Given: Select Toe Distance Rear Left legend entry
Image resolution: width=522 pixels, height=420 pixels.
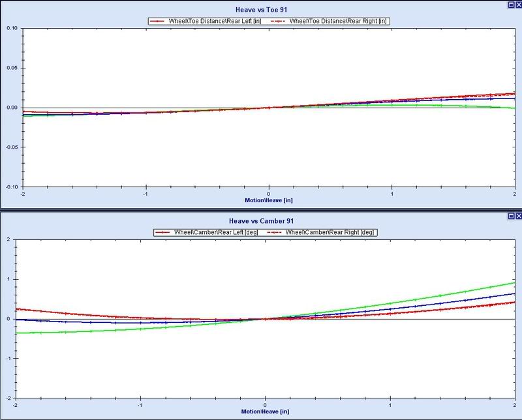Looking at the screenshot, I should tap(206, 21).
